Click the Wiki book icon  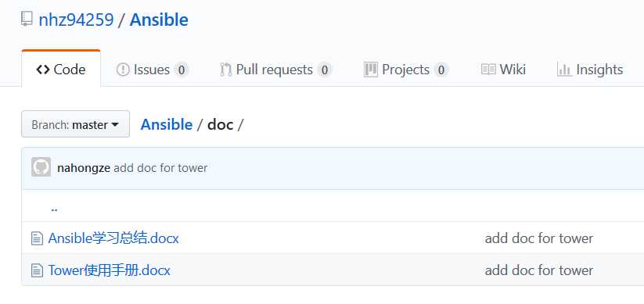coord(488,70)
